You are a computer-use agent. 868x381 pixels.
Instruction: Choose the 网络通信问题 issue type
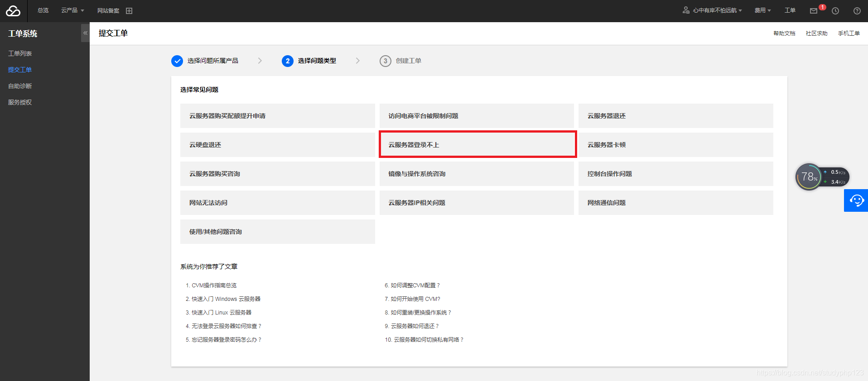676,203
